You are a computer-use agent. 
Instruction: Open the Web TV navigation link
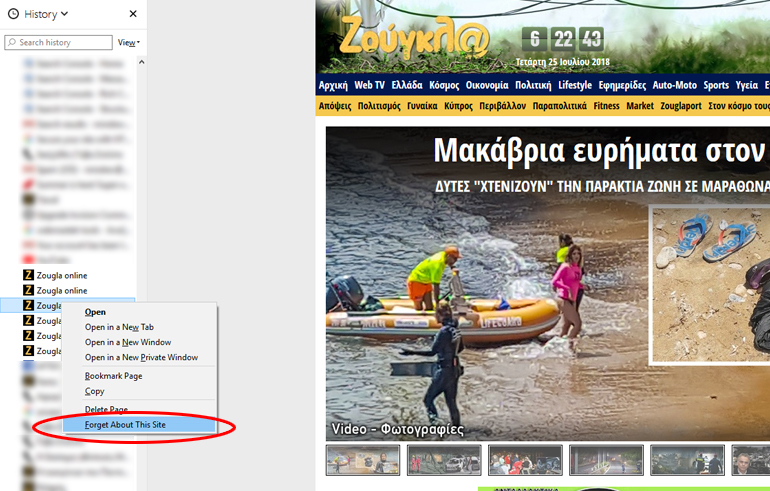click(x=369, y=85)
